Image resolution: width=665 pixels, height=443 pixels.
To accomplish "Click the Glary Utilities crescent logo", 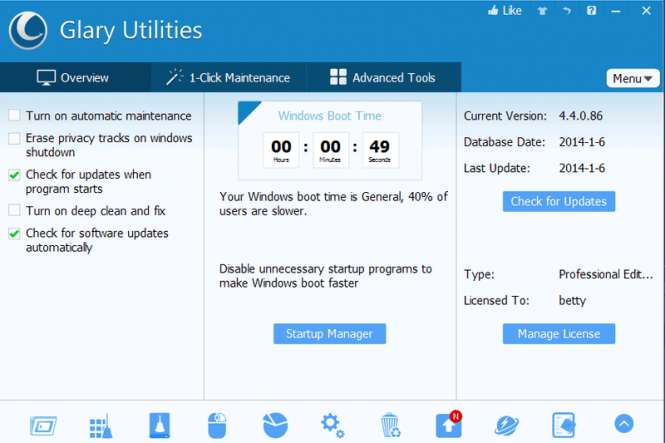I will (x=28, y=30).
